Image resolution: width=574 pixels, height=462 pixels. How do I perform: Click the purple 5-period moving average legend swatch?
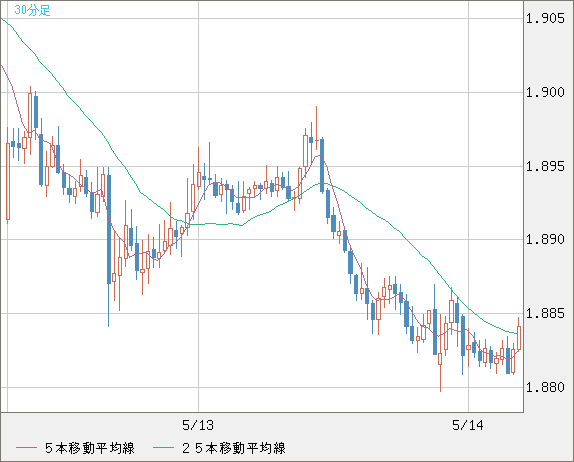(26, 448)
